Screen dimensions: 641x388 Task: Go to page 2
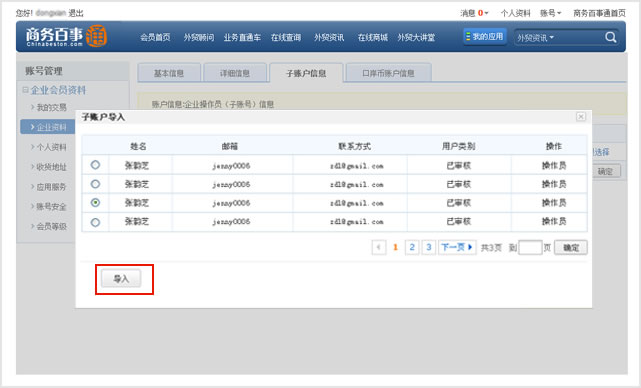[x=412, y=247]
